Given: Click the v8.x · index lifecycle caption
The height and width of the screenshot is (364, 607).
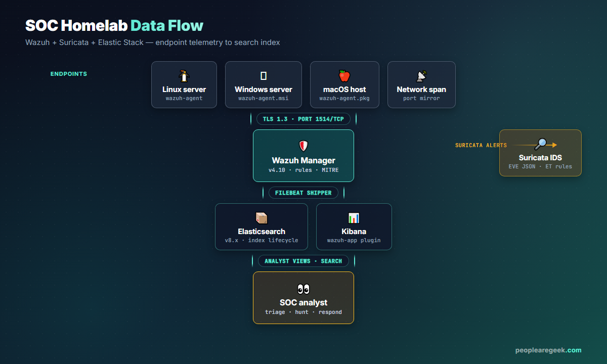Looking at the screenshot, I should coord(262,240).
